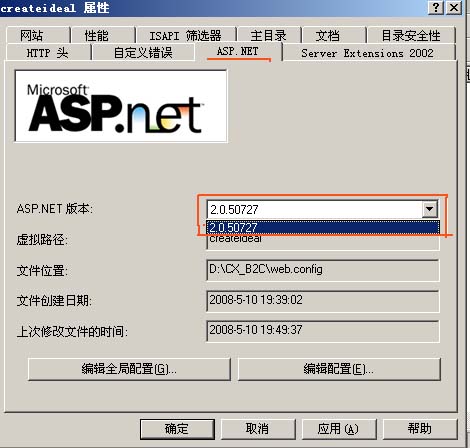Switch to the ISAPI 筛选器 tab
This screenshot has height=448, width=470.
[186, 35]
